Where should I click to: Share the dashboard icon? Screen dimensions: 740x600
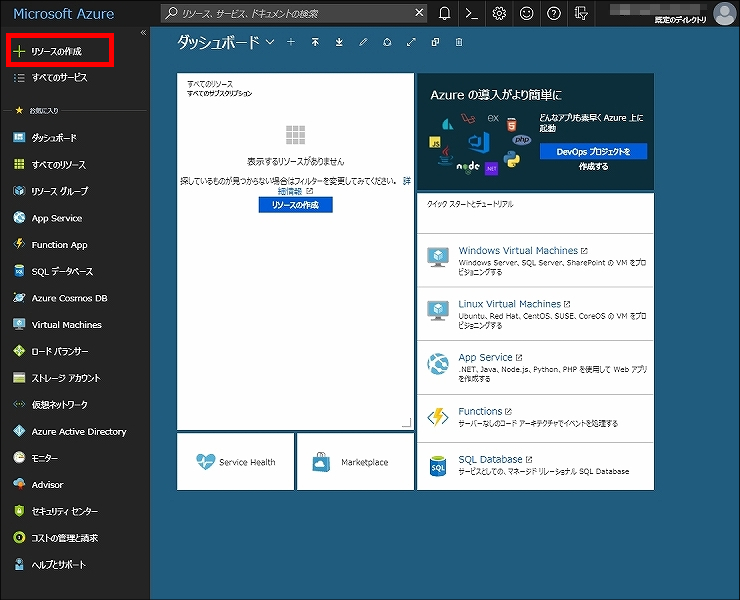coord(387,42)
